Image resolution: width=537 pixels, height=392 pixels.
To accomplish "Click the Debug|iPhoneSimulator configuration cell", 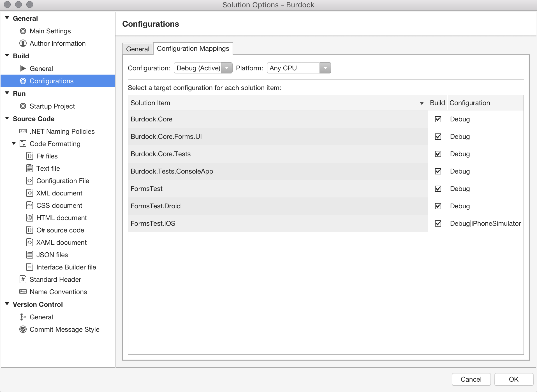I will point(485,223).
